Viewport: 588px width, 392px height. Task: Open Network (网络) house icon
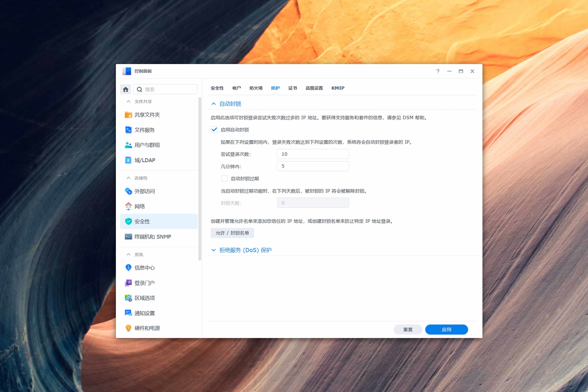(x=128, y=206)
